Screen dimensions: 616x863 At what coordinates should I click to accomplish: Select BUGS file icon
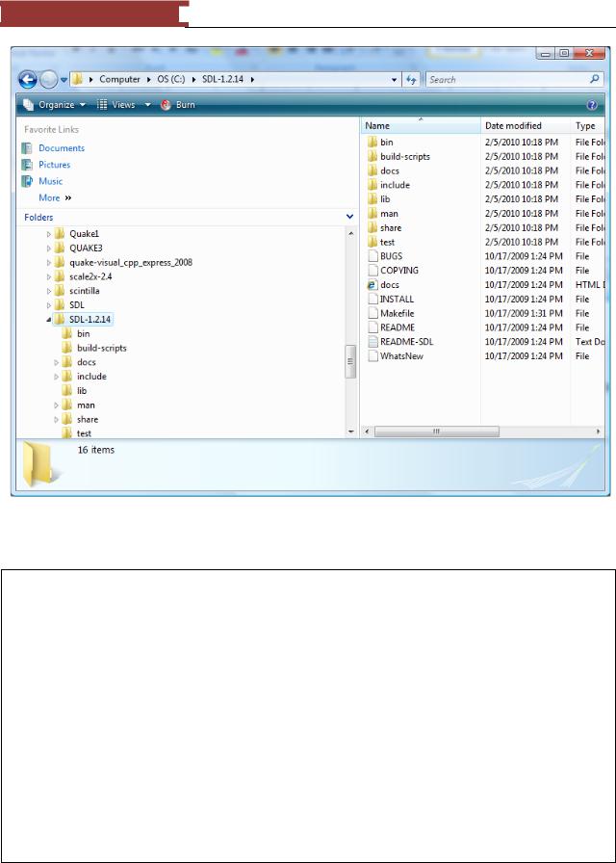(372, 256)
